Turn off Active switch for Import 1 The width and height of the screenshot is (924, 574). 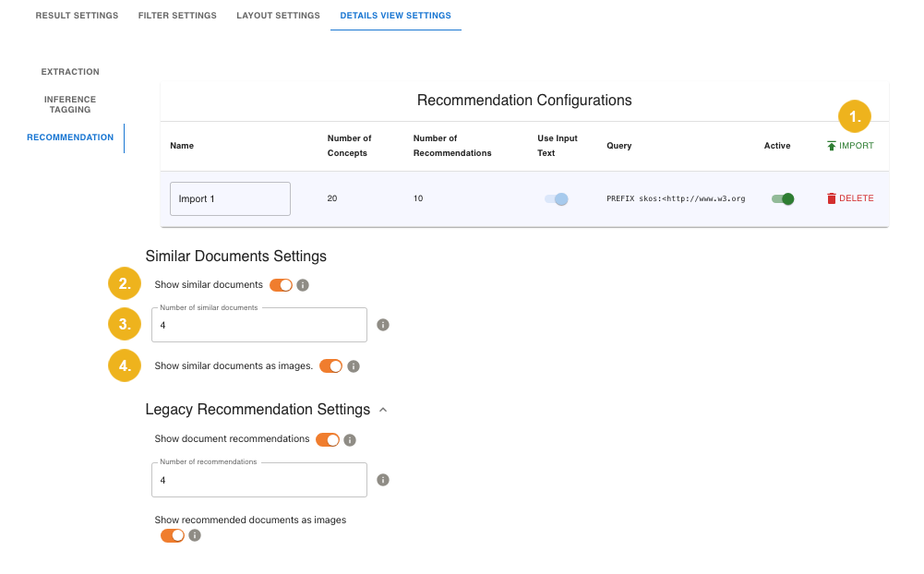(783, 198)
